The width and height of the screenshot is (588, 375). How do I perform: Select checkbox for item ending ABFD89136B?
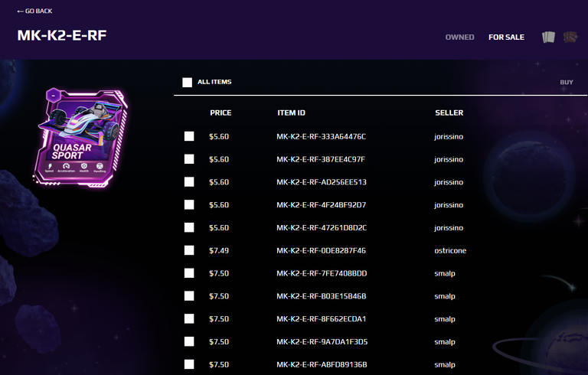point(189,364)
